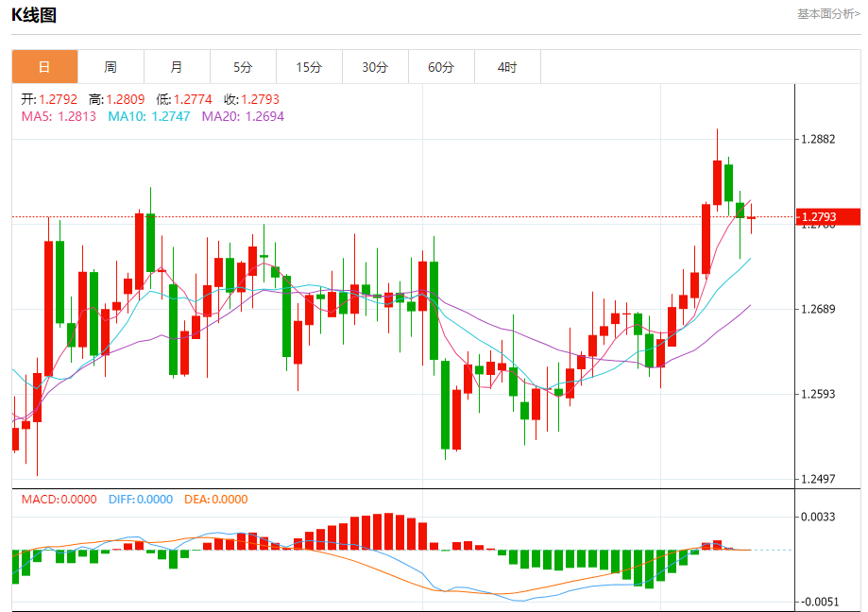Click the 1.2882 price axis label
868x612 pixels.
(818, 139)
